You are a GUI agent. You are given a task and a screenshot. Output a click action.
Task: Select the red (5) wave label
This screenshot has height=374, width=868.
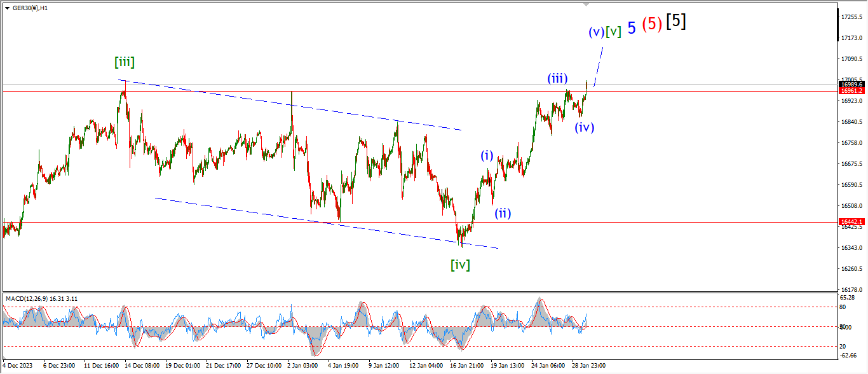tap(652, 24)
